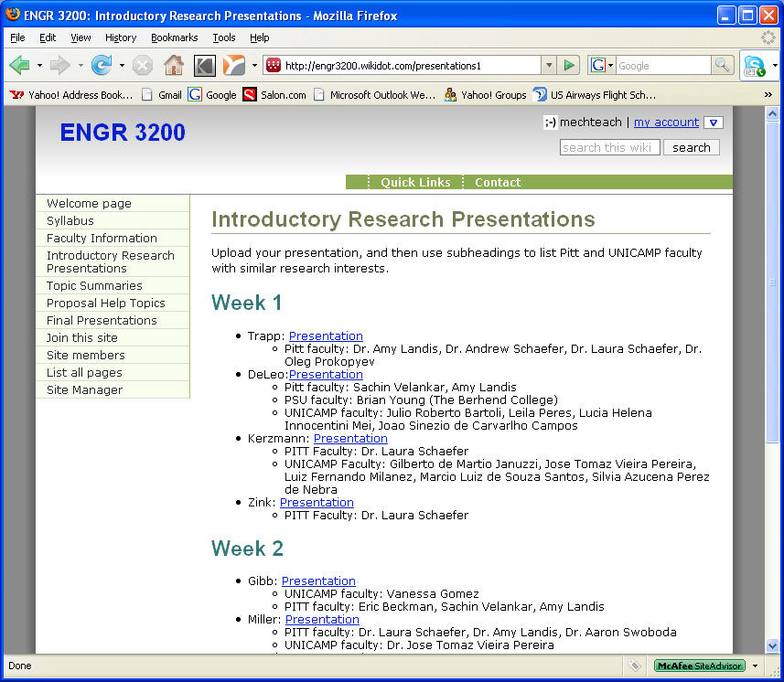Viewport: 784px width, 682px height.
Task: Click the Reload page icon
Action: pyautogui.click(x=101, y=65)
